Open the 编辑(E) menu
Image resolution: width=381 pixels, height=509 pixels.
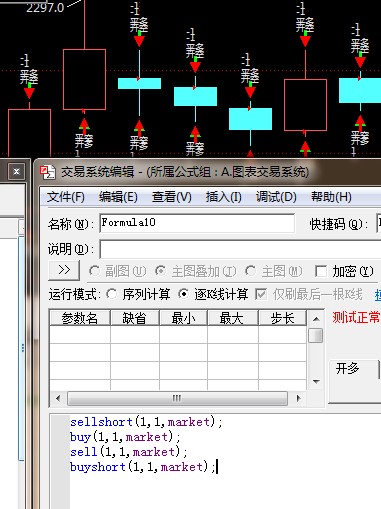pyautogui.click(x=118, y=197)
